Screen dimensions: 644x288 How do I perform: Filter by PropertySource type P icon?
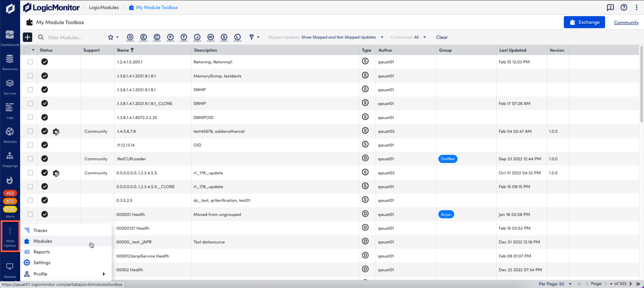pyautogui.click(x=170, y=37)
